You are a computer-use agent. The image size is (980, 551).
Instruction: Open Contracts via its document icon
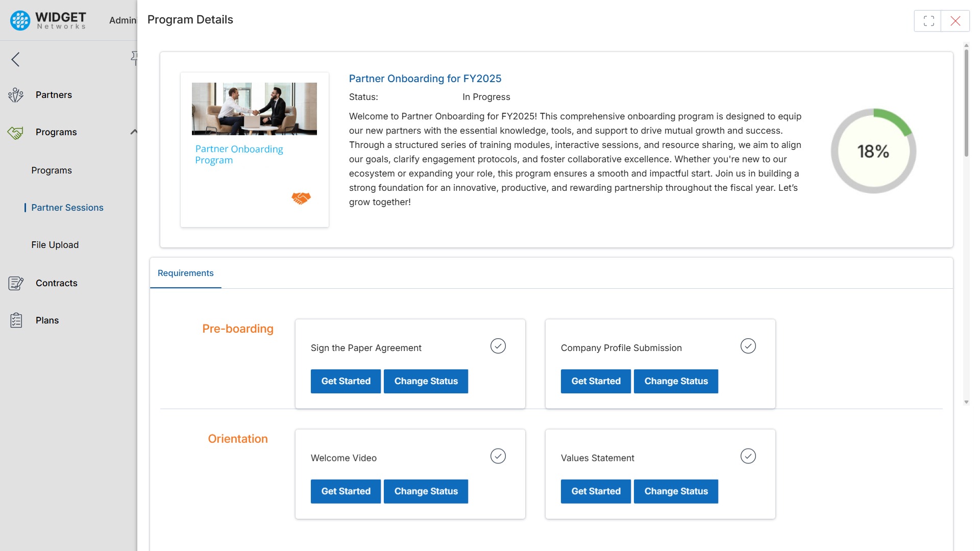click(x=16, y=283)
